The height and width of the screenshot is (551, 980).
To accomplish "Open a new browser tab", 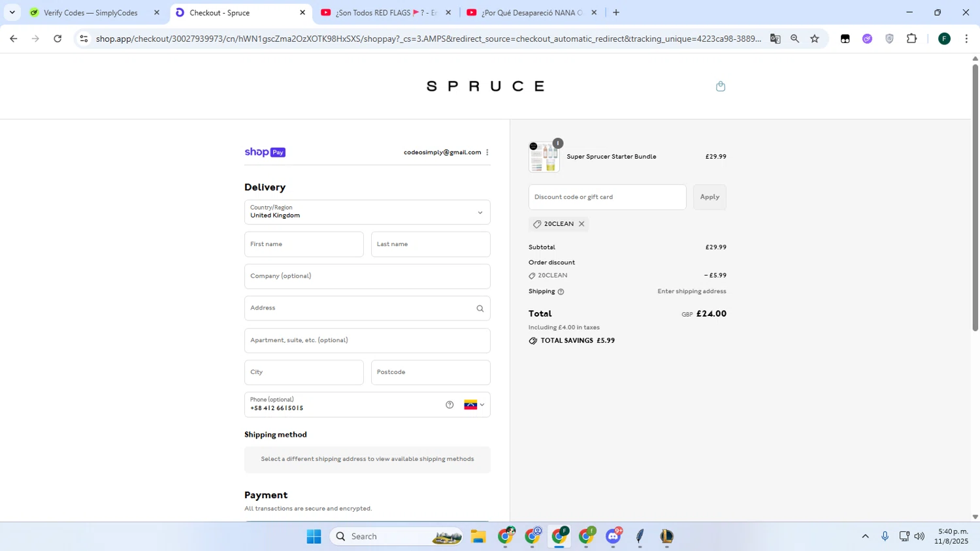I will pos(616,12).
